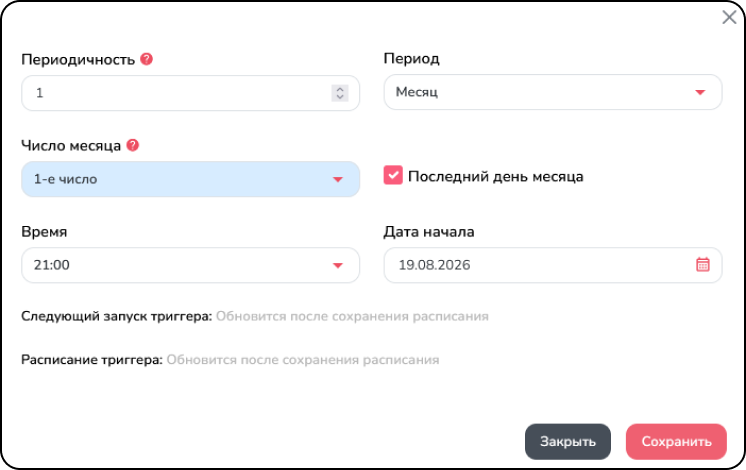The height and width of the screenshot is (470, 746).
Task: Save the schedule with Сохранить
Action: [x=676, y=441]
